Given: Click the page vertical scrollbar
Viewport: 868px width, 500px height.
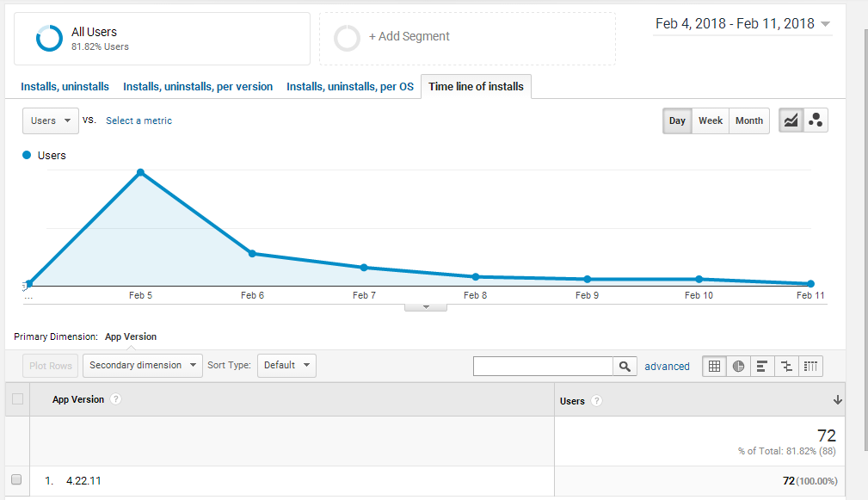Looking at the screenshot, I should pos(865,239).
